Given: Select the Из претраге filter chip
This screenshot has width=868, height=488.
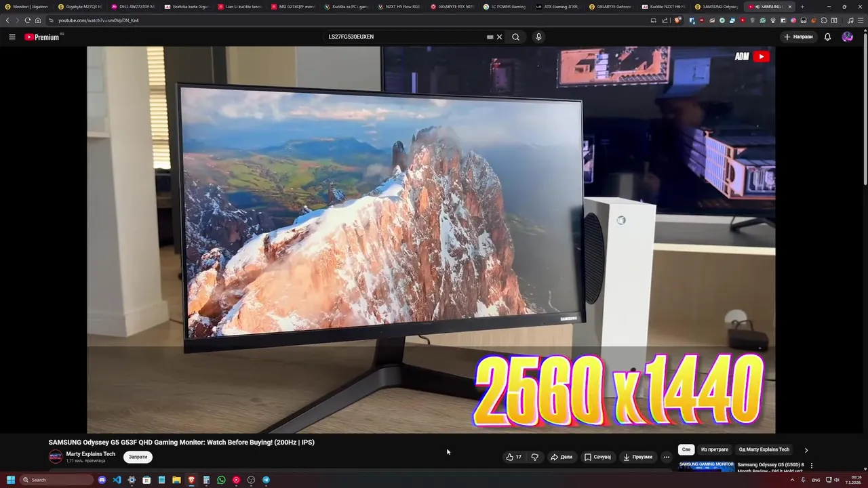Looking at the screenshot, I should click(715, 449).
